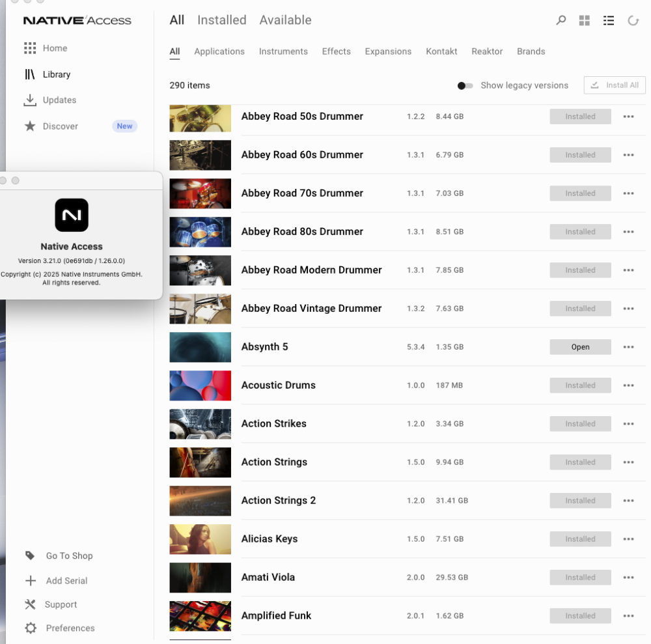The width and height of the screenshot is (651, 644).
Task: Open more options for Amati Viola
Action: [x=629, y=578]
